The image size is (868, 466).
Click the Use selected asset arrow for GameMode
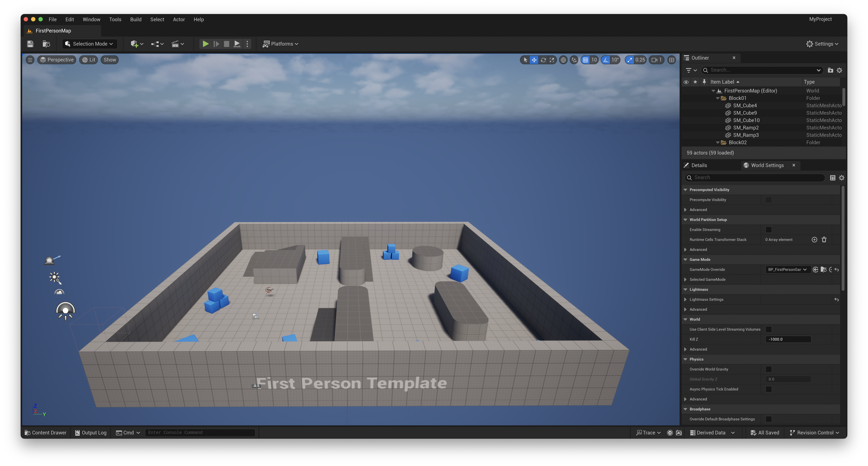coord(815,269)
